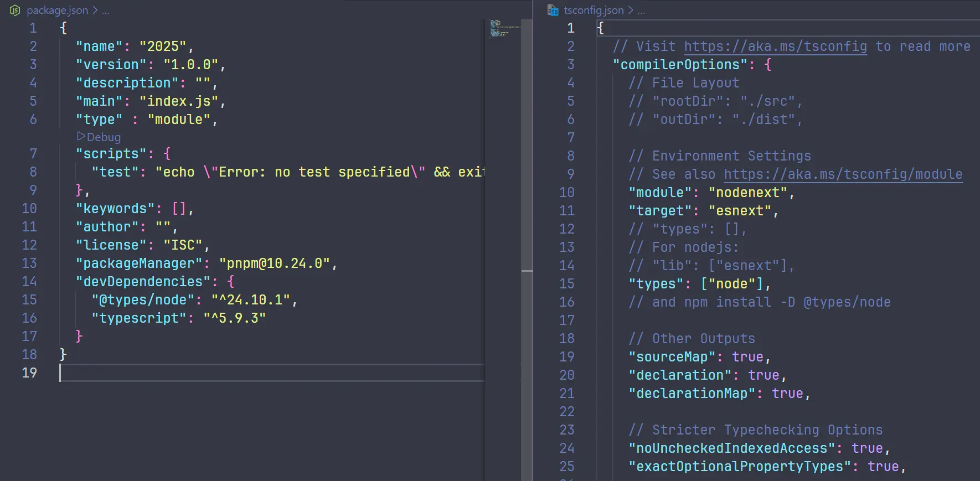This screenshot has width=980, height=481.
Task: Open the package.json breadcrumb file name
Action: point(57,11)
